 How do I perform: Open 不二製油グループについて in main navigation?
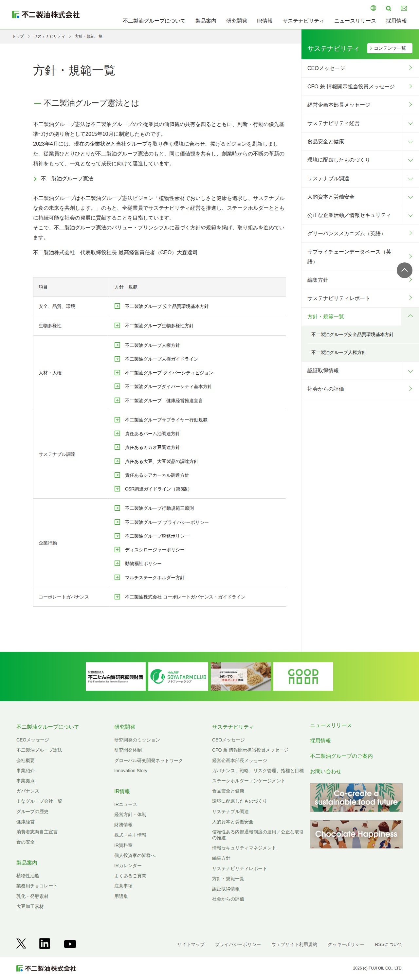pyautogui.click(x=154, y=21)
